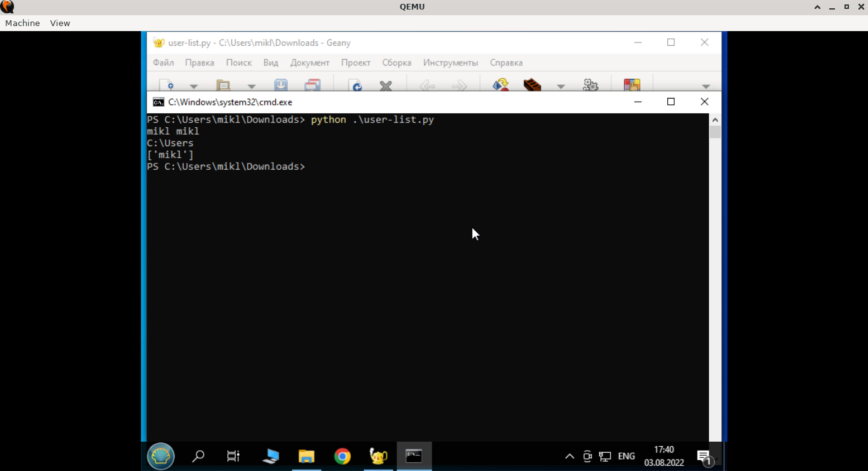
Task: Click the taskbar Search magnifier icon
Action: (x=198, y=456)
